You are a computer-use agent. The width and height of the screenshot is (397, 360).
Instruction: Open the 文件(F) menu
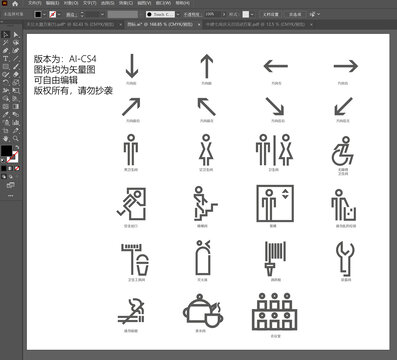[35, 3]
